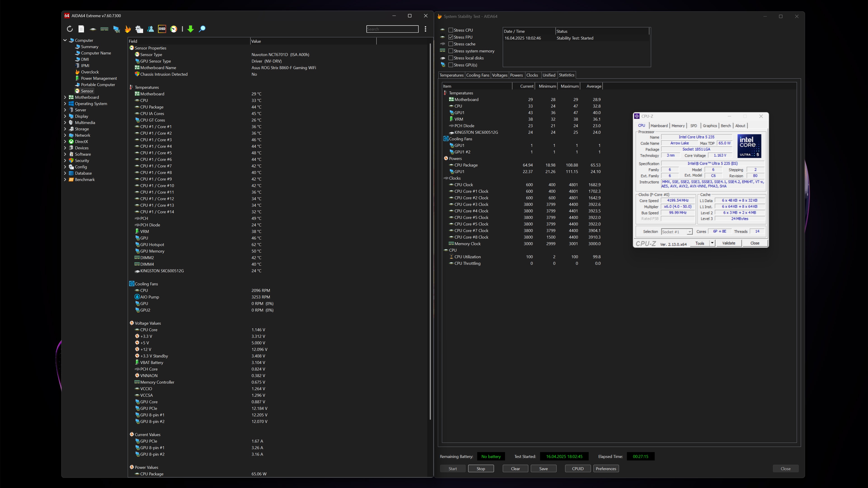
Task: Expand the Benchmark tree node
Action: pyautogui.click(x=65, y=180)
